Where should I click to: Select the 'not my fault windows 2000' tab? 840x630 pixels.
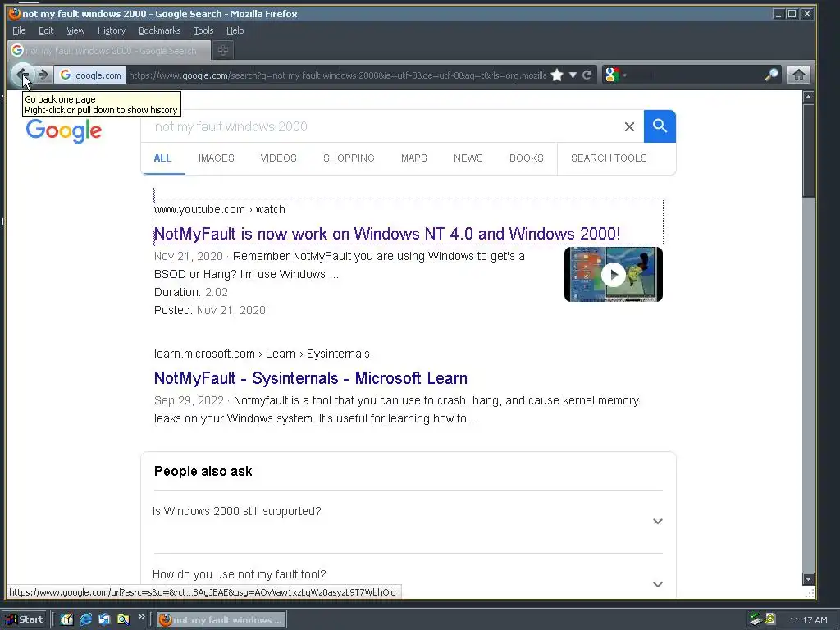tap(109, 50)
